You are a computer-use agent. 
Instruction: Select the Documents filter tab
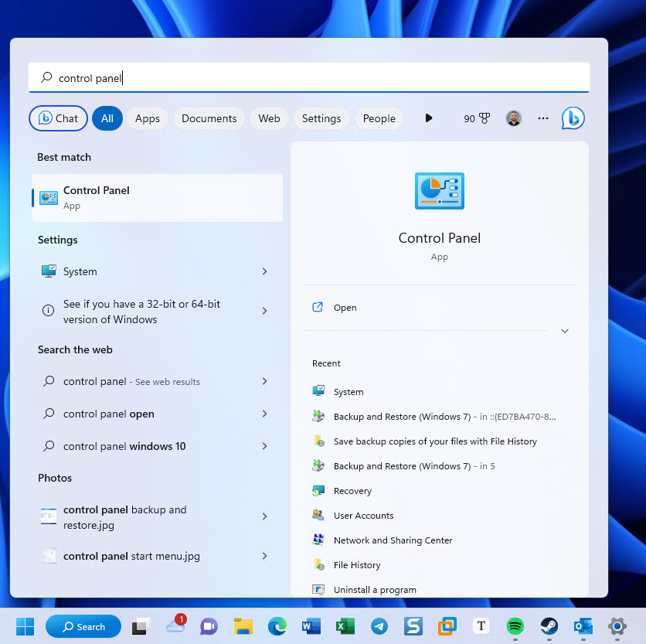pos(209,118)
